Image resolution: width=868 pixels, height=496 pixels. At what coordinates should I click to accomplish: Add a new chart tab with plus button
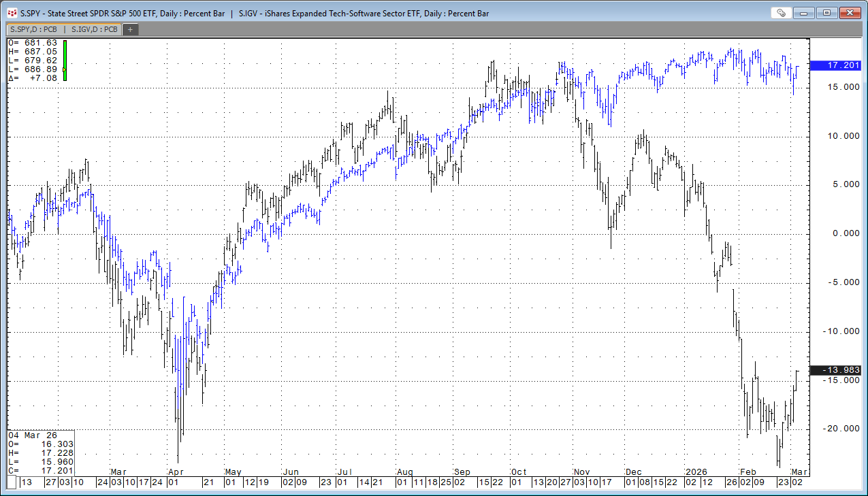coord(130,29)
